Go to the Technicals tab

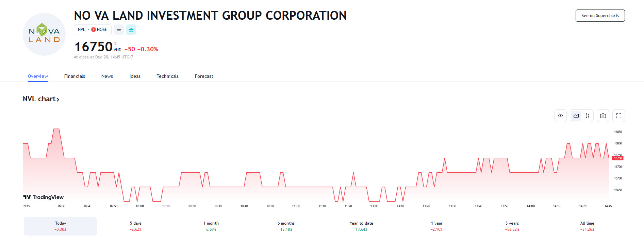(167, 76)
